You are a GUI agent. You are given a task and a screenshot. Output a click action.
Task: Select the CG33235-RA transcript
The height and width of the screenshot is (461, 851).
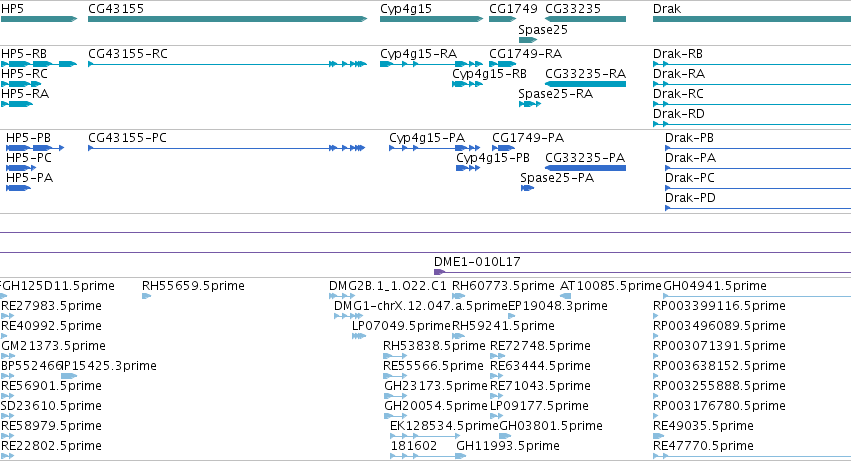tap(585, 84)
